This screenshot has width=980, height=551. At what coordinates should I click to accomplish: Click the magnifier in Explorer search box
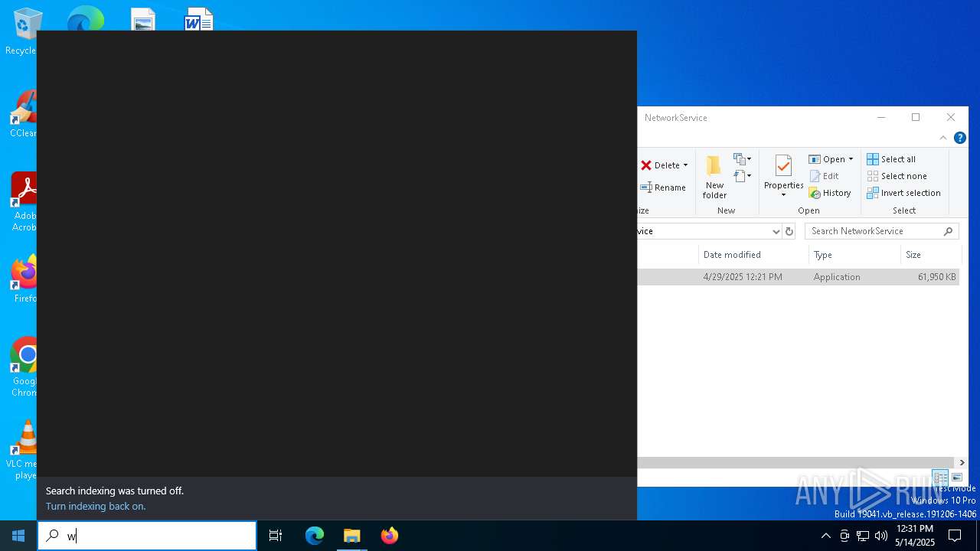coord(949,231)
